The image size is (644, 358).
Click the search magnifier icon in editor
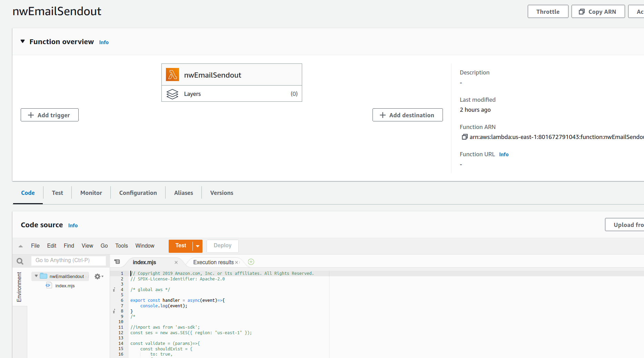point(20,261)
